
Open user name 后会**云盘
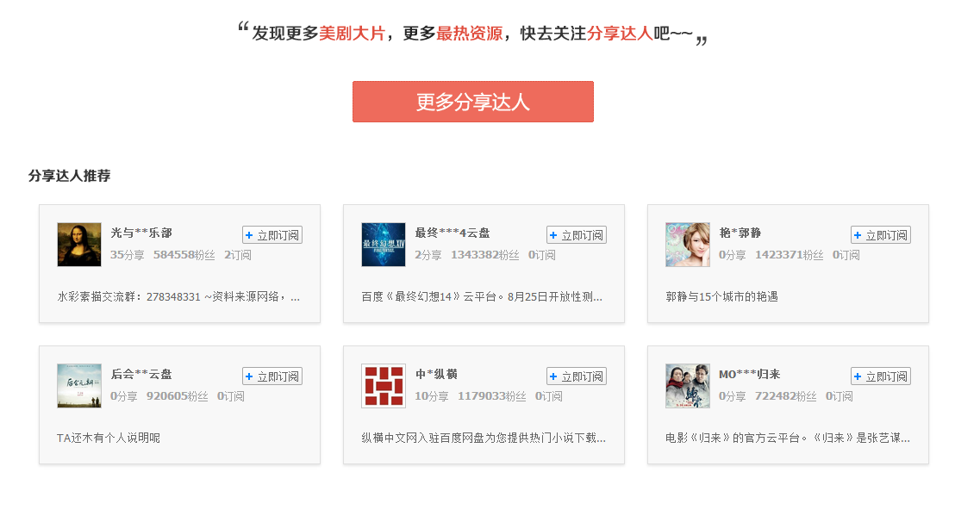coord(141,375)
